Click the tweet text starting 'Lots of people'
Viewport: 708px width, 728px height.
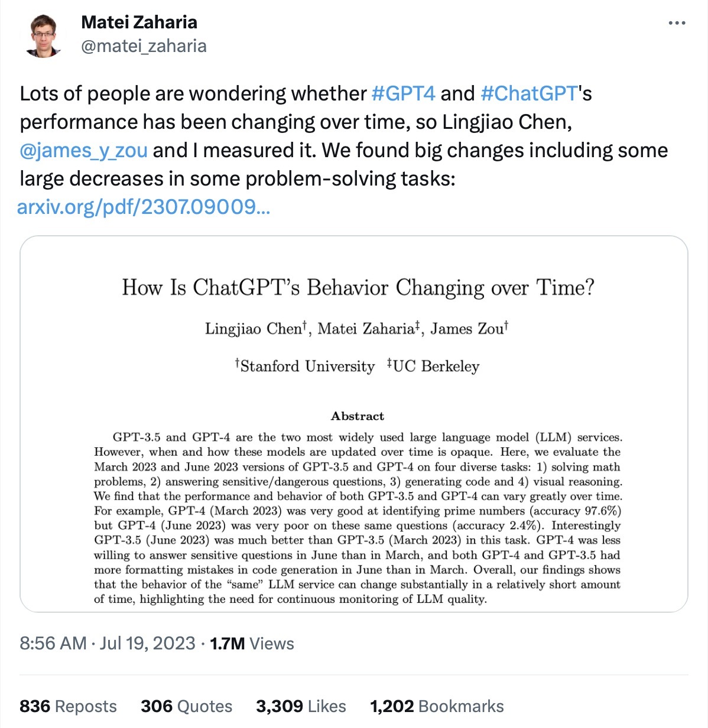click(x=236, y=122)
